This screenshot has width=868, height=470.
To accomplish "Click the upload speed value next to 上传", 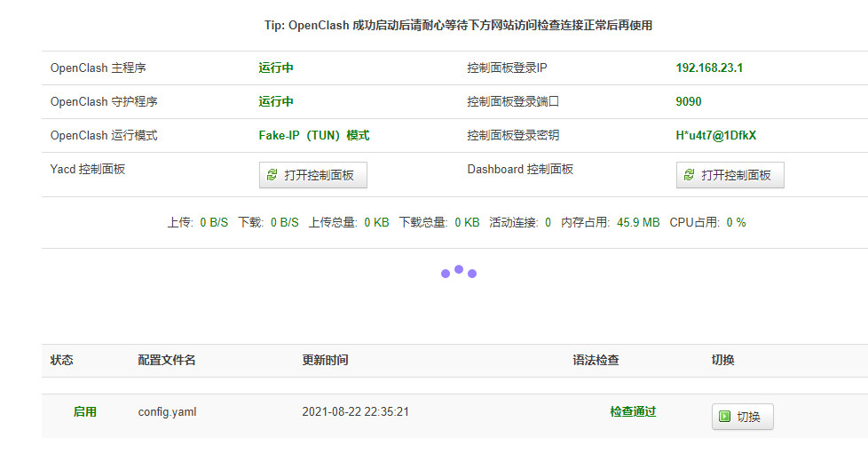I will point(214,223).
